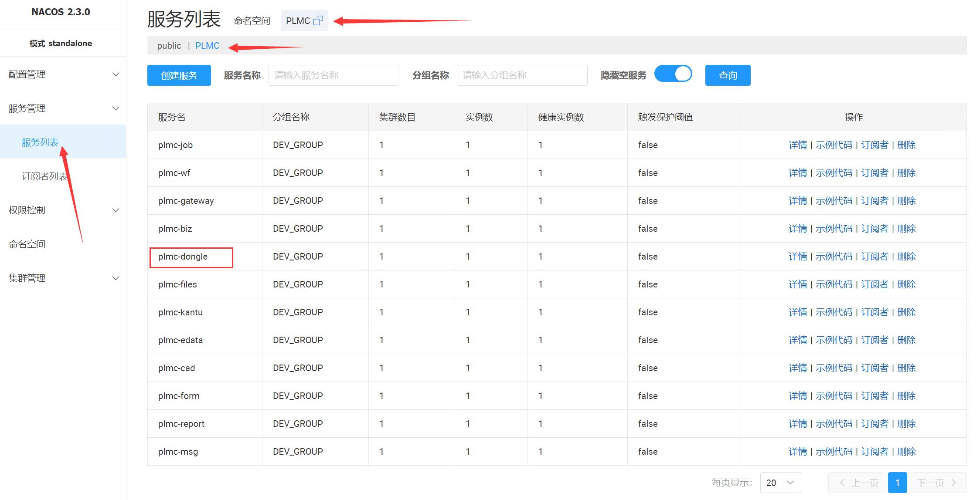Viewport: 980px width, 500px height.
Task: Open 详情 for plmc-dongle
Action: [x=798, y=257]
